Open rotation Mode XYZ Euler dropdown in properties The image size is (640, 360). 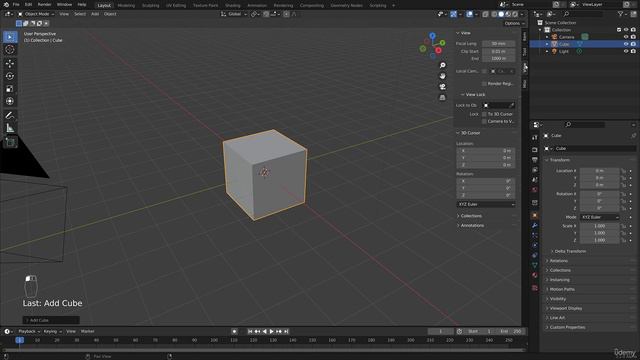pos(600,217)
